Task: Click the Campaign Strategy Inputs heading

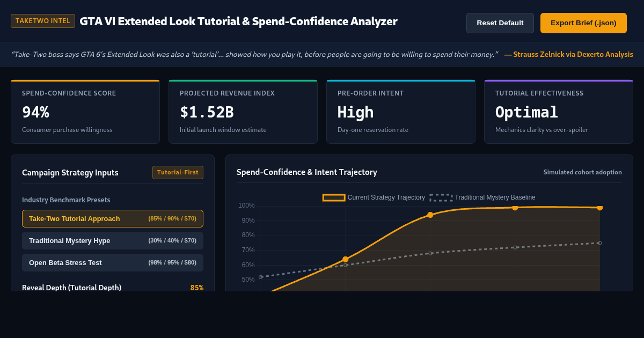Action: pyautogui.click(x=70, y=173)
